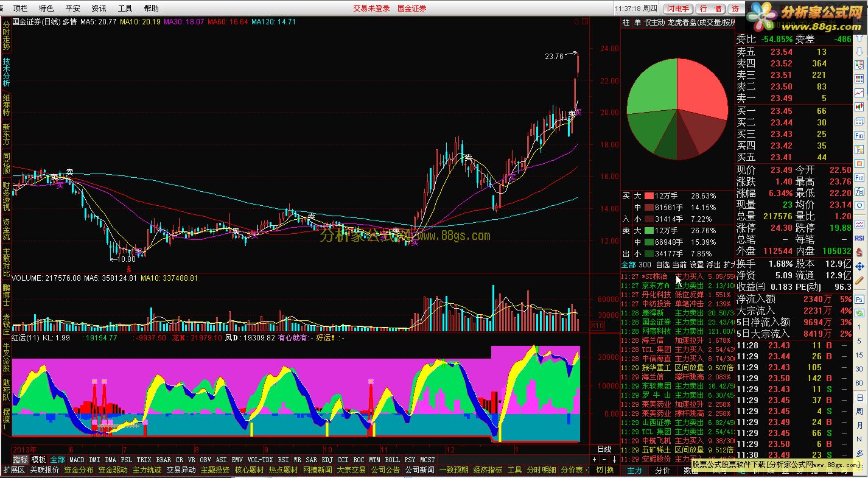Click the red dollar sign toolbar icon
The image size is (868, 478).
[859, 252]
